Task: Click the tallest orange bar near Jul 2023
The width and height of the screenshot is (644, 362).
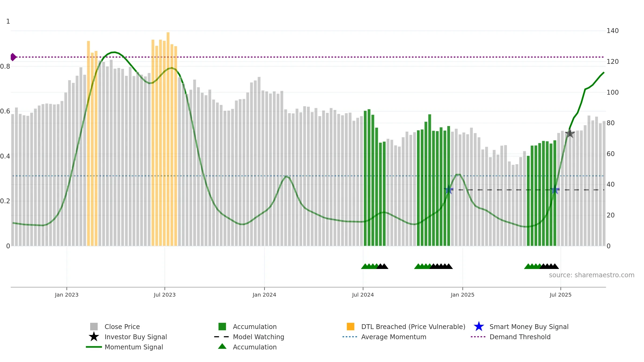Action: 168,139
